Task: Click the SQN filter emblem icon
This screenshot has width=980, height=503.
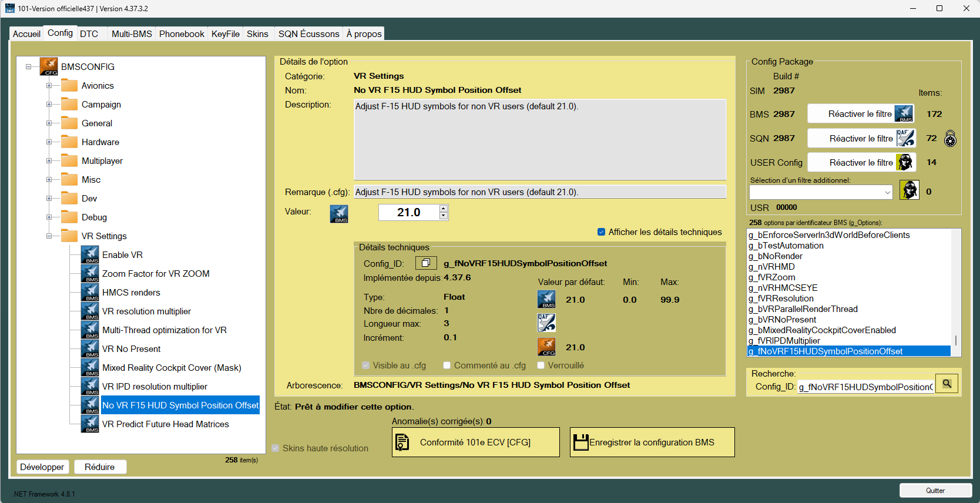Action: coord(905,138)
